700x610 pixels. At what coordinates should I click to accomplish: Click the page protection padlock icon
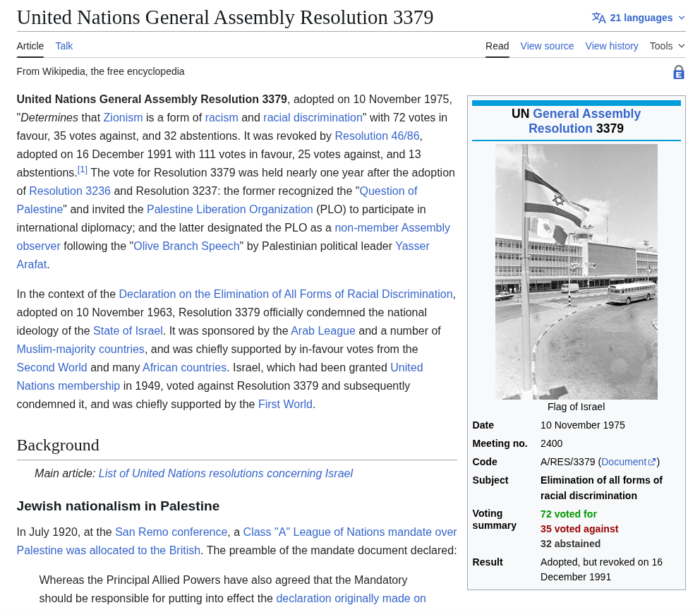(678, 72)
